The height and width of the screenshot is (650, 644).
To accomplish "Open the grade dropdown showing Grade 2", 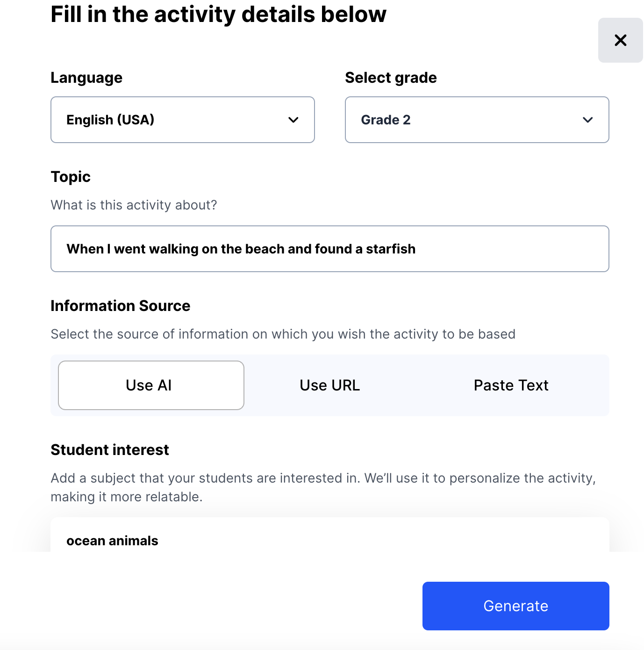I will tap(477, 120).
